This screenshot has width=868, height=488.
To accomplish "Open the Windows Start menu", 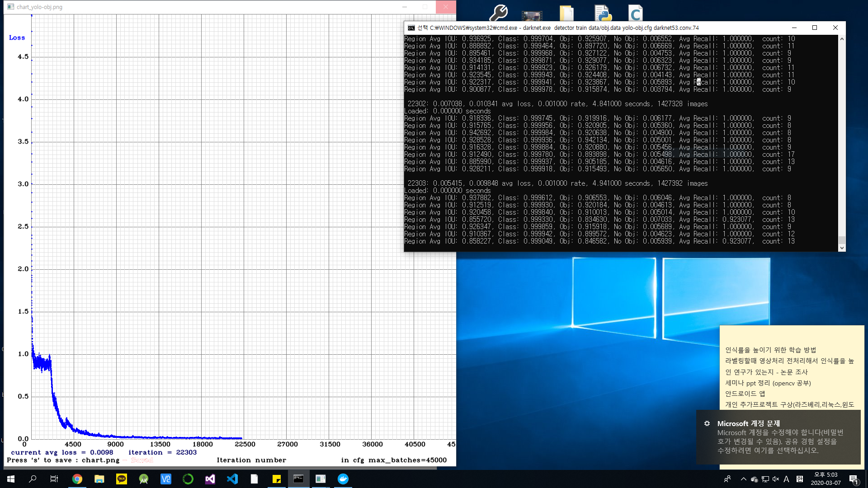I will [11, 479].
